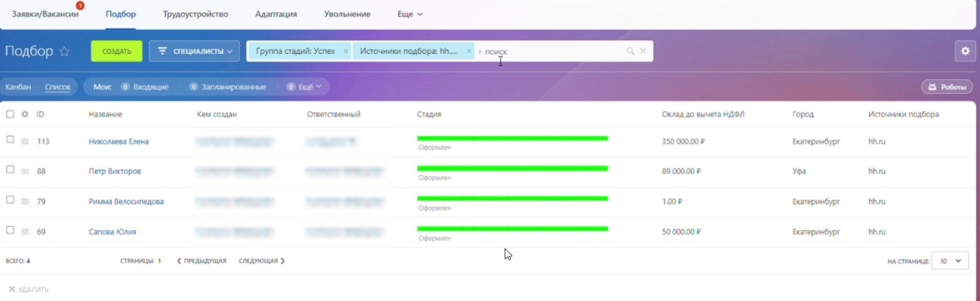Open row actions menu for Петр Викторов
The image size is (980, 301).
[25, 171]
